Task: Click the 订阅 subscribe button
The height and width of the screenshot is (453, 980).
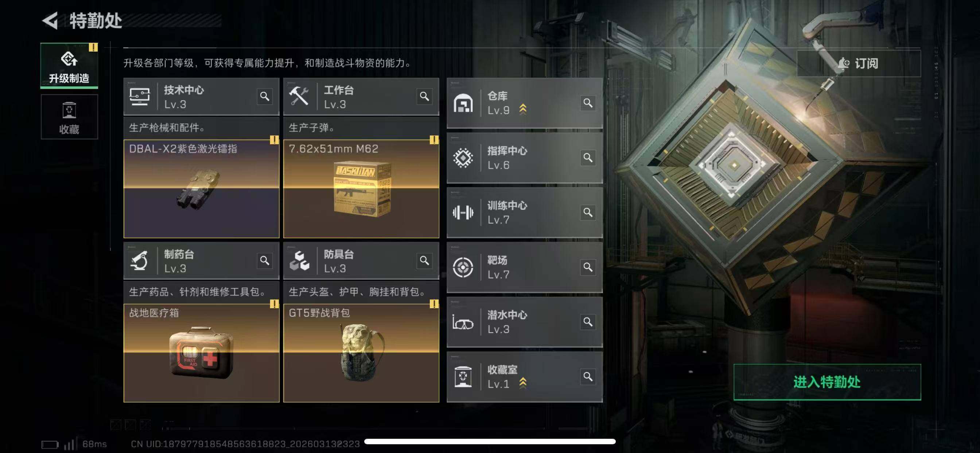Action: [859, 63]
